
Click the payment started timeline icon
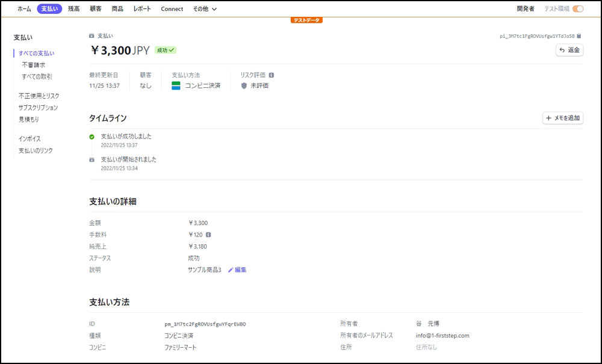[92, 160]
